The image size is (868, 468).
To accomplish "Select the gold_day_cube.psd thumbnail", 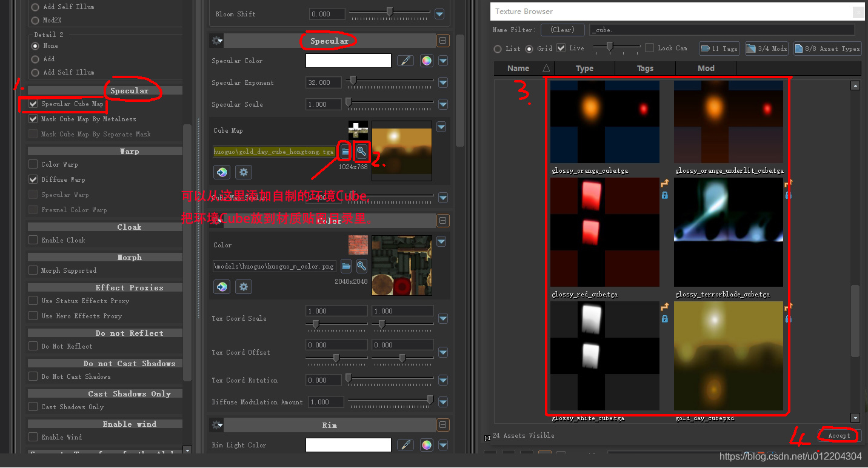I will pyautogui.click(x=729, y=356).
